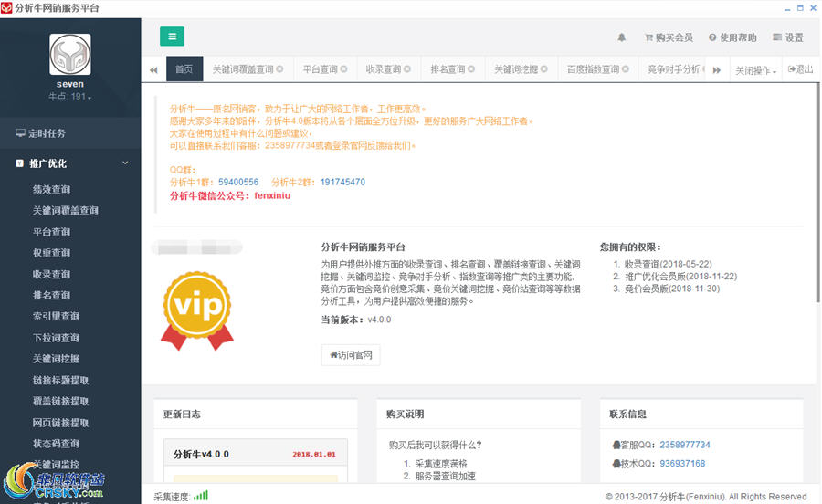The image size is (822, 504).
Task: Open 关闭操作 dropdown
Action: coord(755,70)
